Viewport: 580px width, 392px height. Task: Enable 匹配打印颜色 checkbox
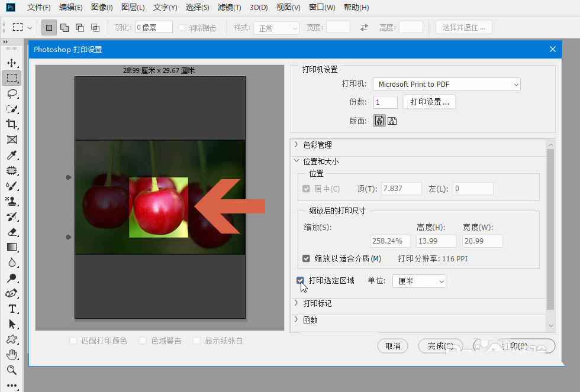coord(73,341)
